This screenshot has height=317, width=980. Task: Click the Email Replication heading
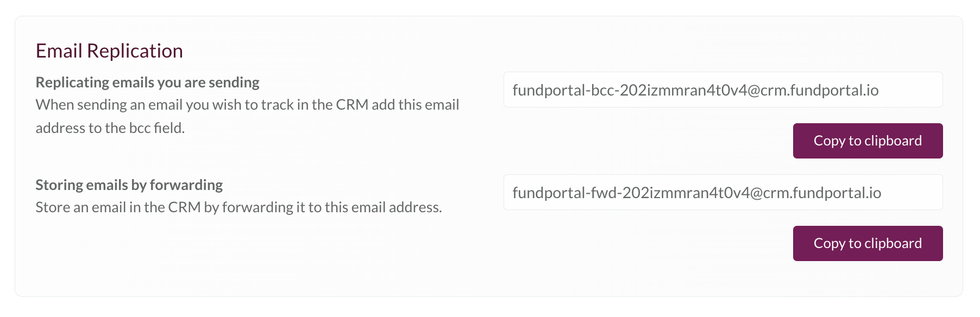click(x=109, y=50)
